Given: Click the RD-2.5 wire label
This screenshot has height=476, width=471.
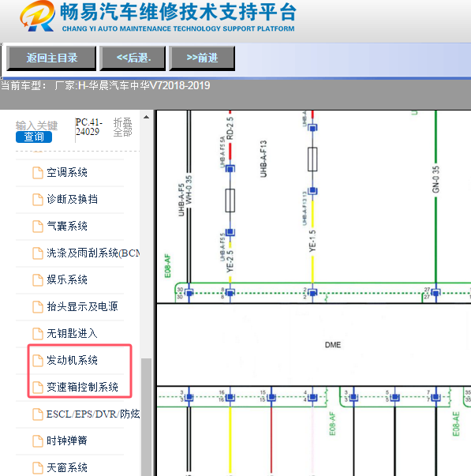Looking at the screenshot, I should [x=230, y=128].
